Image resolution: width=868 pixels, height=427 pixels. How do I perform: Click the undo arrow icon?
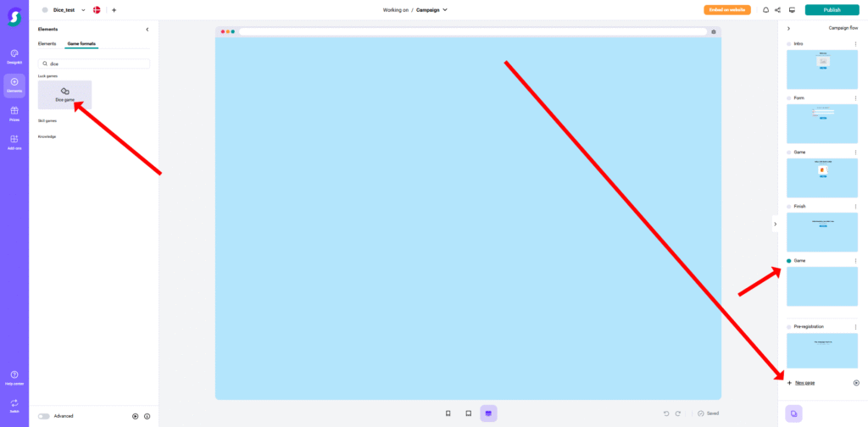pos(666,413)
